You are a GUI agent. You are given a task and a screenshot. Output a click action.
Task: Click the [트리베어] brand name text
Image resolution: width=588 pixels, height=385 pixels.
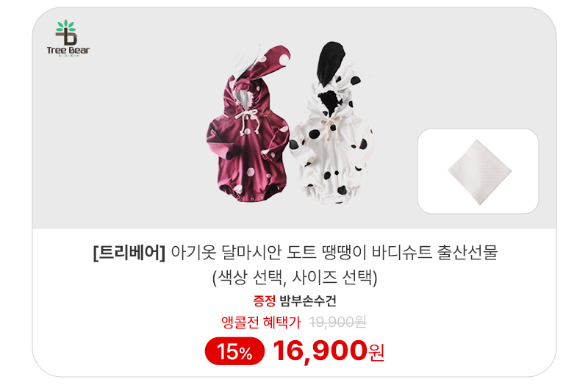click(x=129, y=252)
